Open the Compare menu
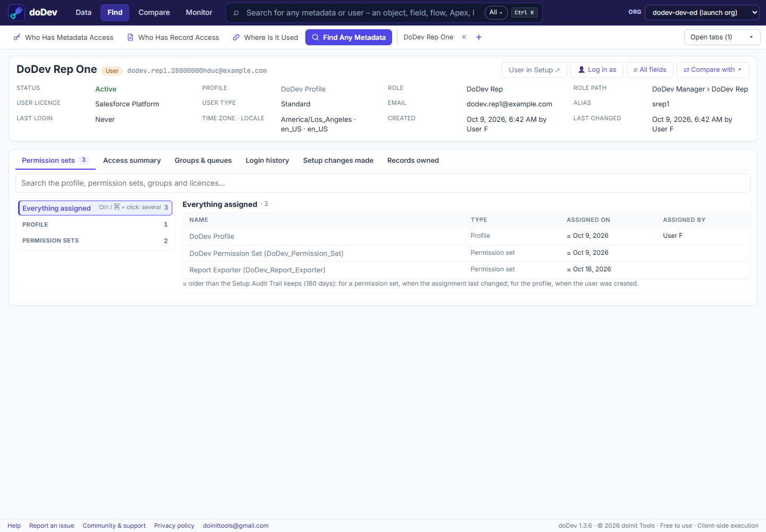The height and width of the screenshot is (532, 766). tap(154, 13)
